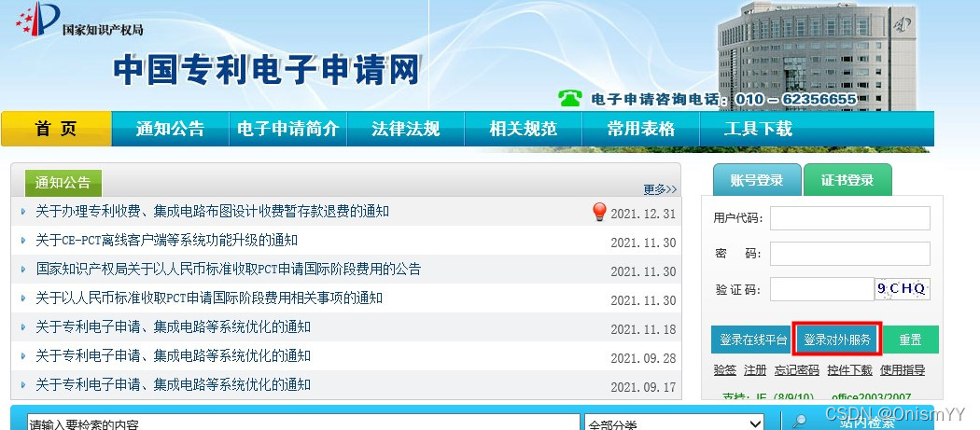Open 国家知识产权局关于以人民币标准收取PCT申请国际阶段费用的公告
Viewport: 980px width, 430px height.
(228, 270)
